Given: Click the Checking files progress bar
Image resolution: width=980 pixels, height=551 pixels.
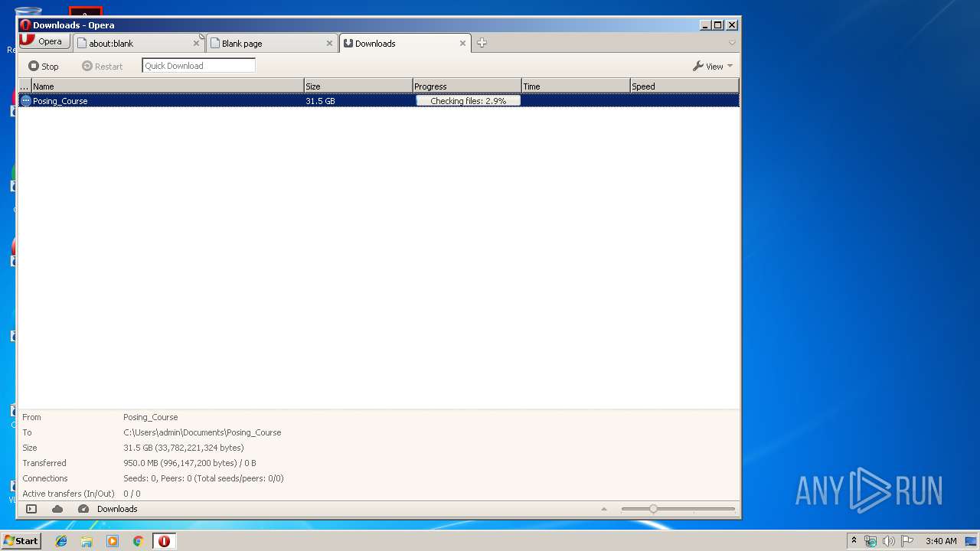Looking at the screenshot, I should [x=468, y=101].
